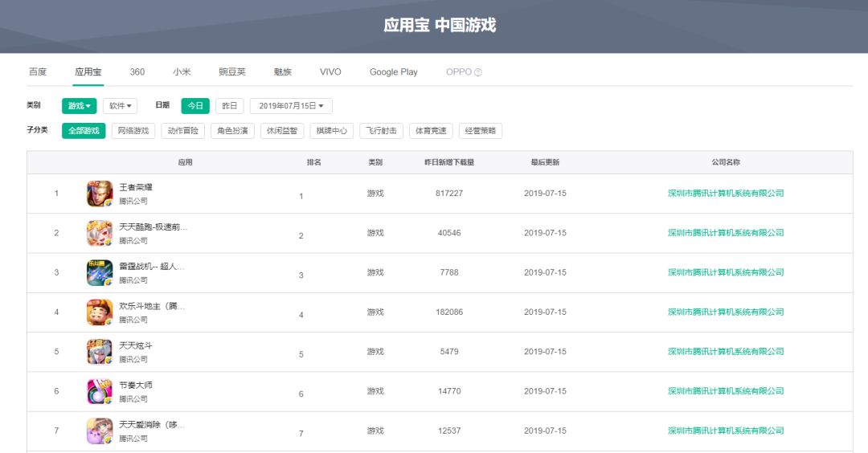Switch to the 应用宝 tab
868x453 pixels.
(88, 72)
